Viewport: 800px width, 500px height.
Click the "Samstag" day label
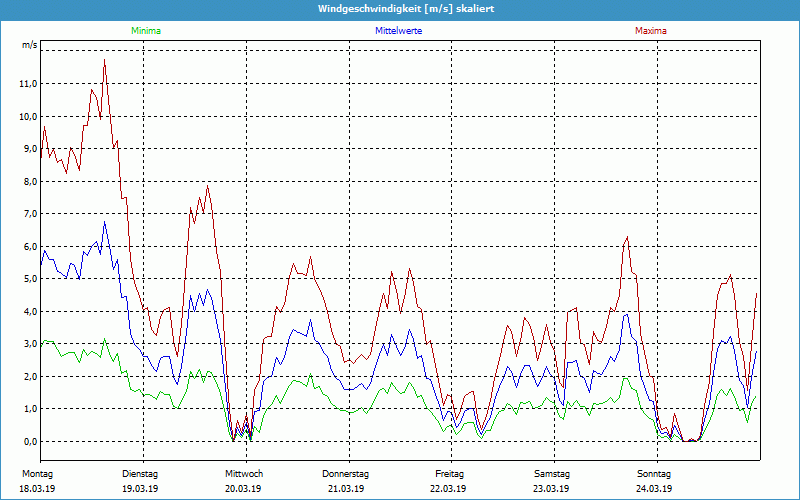(552, 474)
